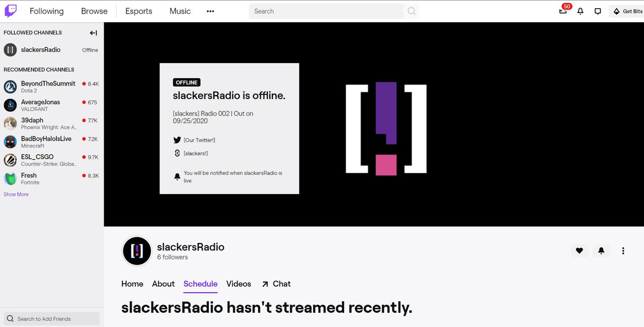Click AverageJonas avatar icon

[x=11, y=105]
